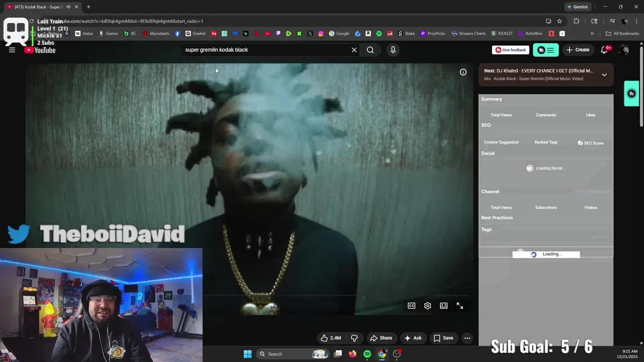Open player settings gear
Image resolution: width=644 pixels, height=362 pixels.
coord(428,306)
